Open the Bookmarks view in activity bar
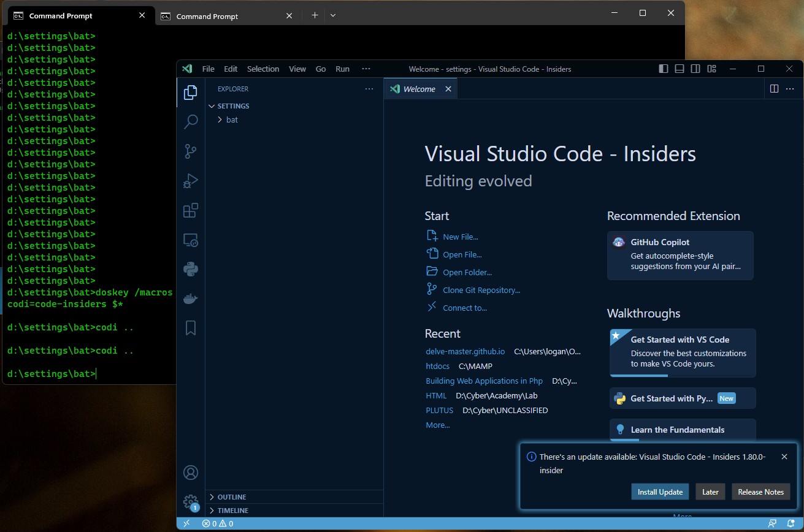This screenshot has height=532, width=804. pyautogui.click(x=191, y=328)
